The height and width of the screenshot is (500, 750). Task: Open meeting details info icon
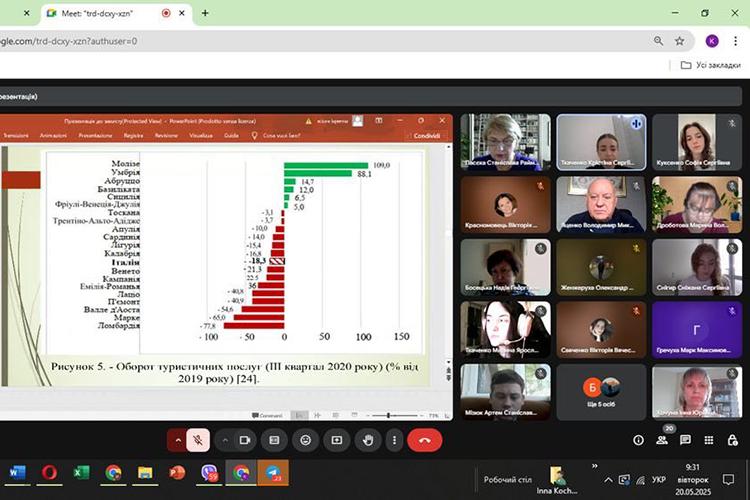(638, 440)
